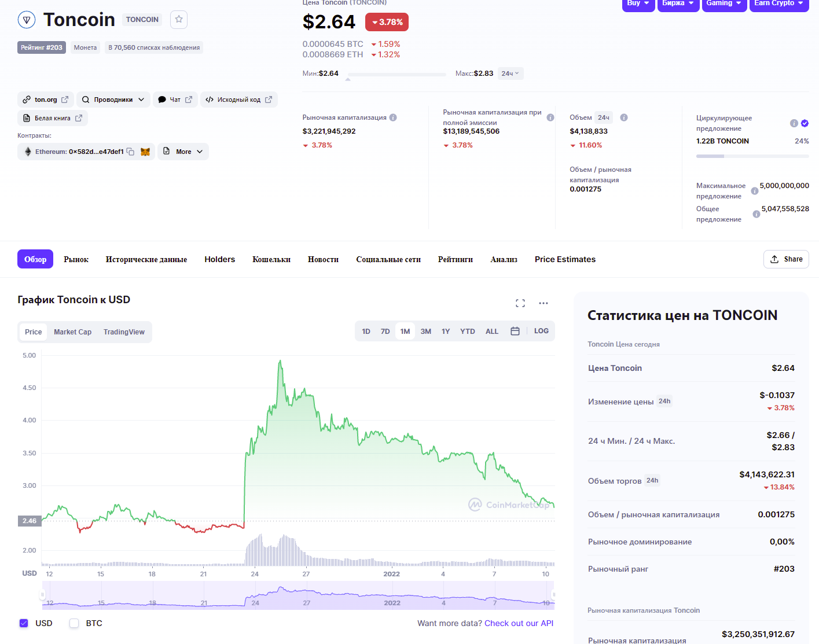Open the Чат link
The image size is (819, 644).
point(175,100)
